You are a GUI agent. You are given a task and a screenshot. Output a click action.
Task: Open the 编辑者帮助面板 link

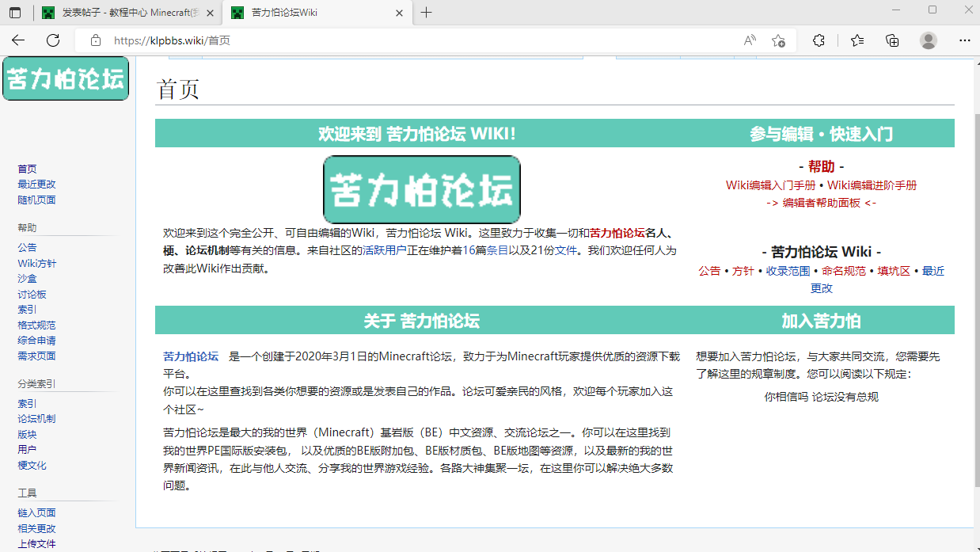coord(822,203)
